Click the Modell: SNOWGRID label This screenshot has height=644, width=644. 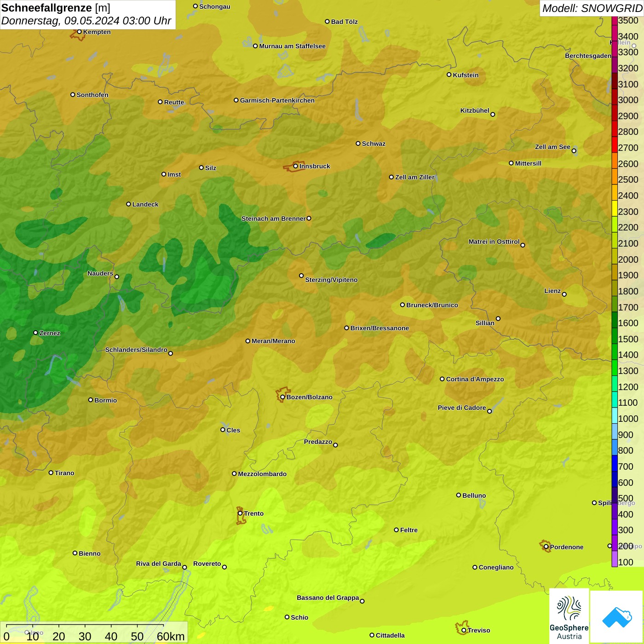[x=592, y=8]
